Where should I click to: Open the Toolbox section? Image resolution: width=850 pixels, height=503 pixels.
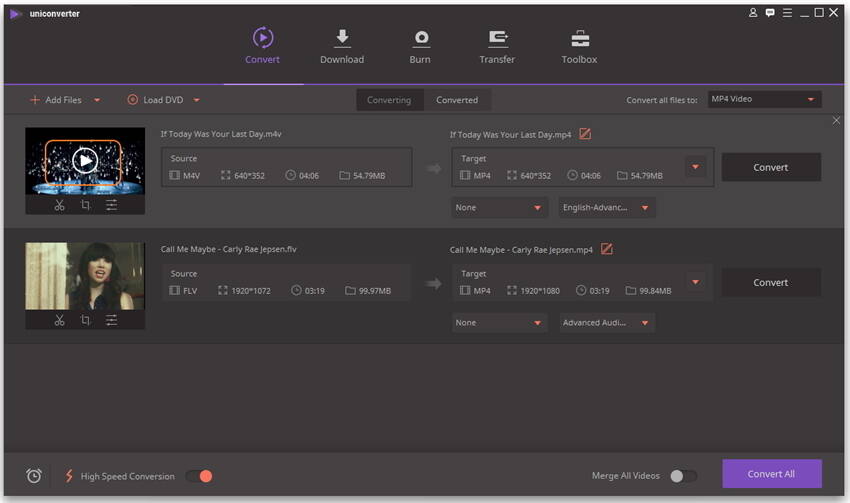(x=579, y=46)
